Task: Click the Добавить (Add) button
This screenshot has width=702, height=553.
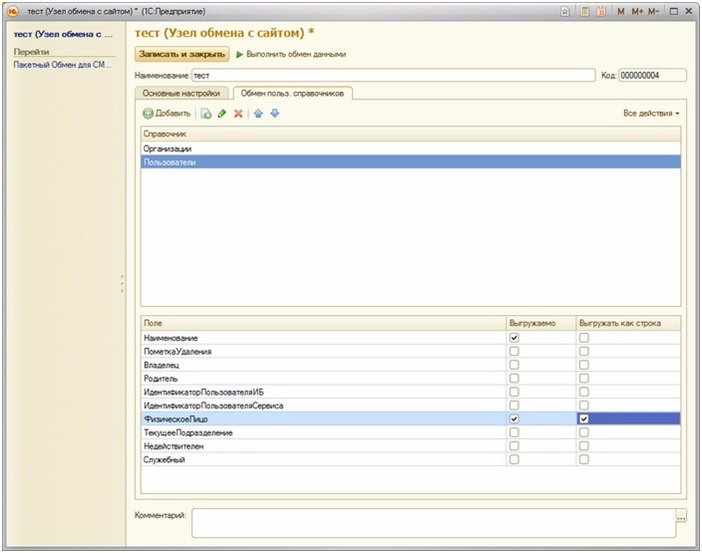Action: coord(166,114)
